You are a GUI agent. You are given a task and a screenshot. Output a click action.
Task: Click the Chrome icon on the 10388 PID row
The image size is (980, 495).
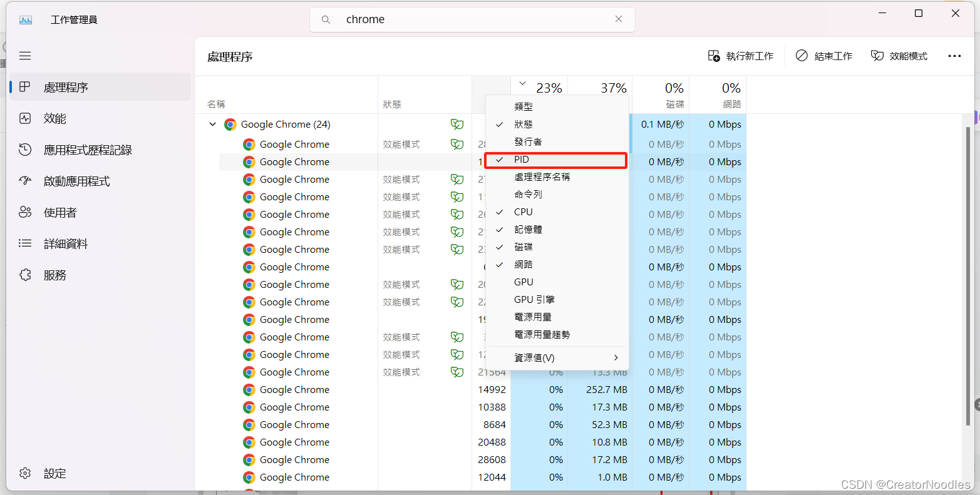tap(249, 407)
